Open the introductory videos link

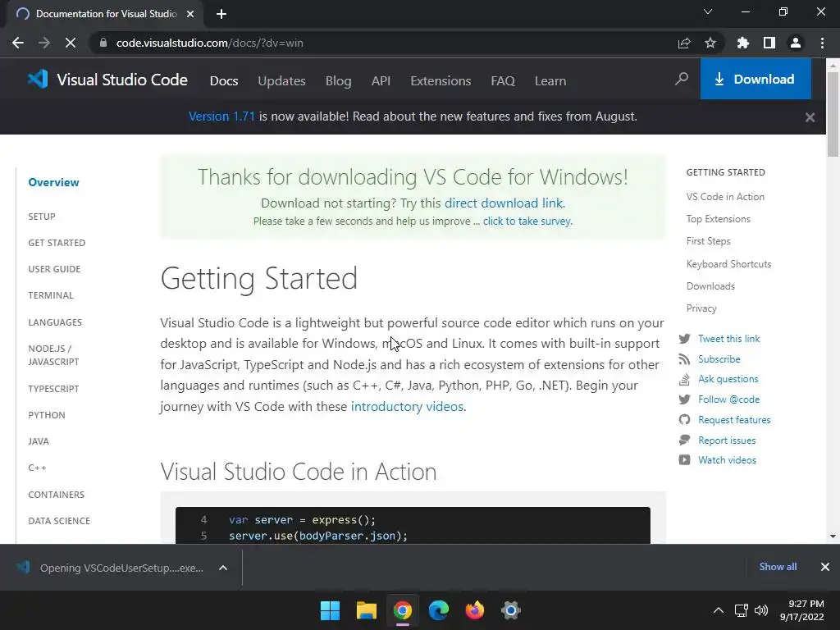(x=407, y=406)
